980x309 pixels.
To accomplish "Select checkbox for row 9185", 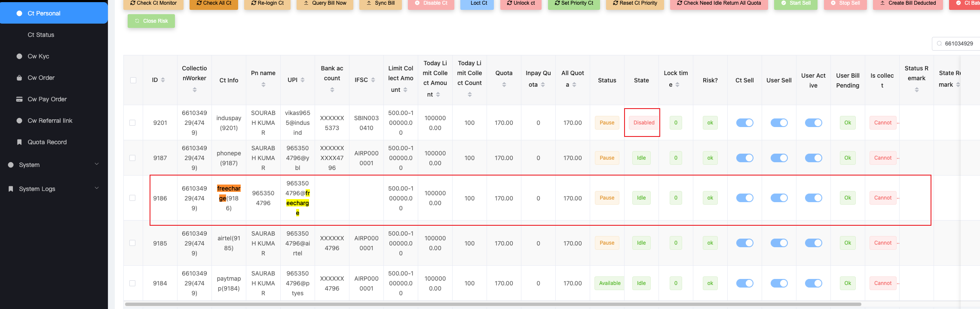I will [x=132, y=243].
